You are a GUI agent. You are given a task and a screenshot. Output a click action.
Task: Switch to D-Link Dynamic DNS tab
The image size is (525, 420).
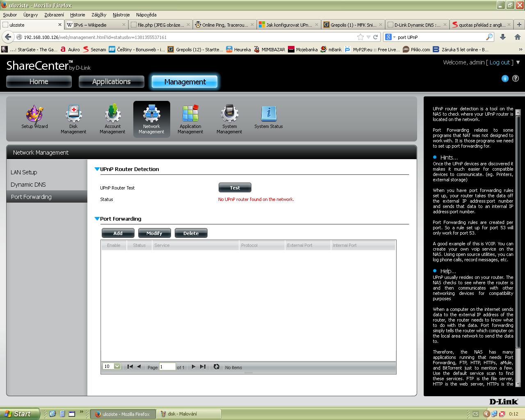[x=418, y=25]
